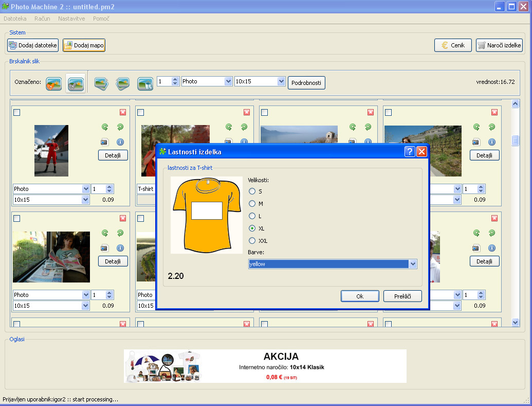532x406 pixels.
Task: Click the AKCIJA advertisement banner
Action: (265, 366)
